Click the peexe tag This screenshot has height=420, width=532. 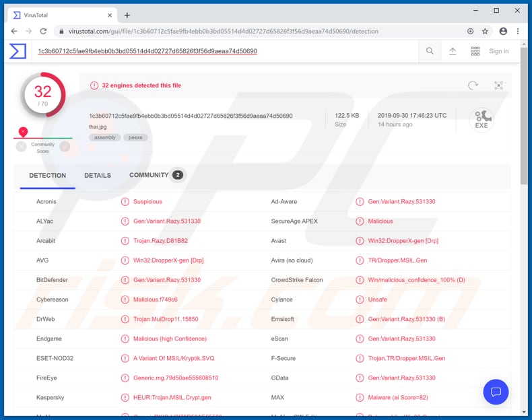point(135,137)
